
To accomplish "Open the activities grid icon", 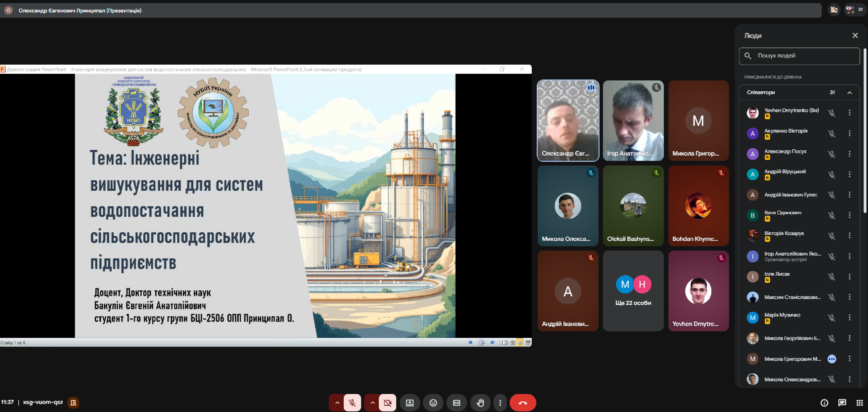I will click(860, 403).
